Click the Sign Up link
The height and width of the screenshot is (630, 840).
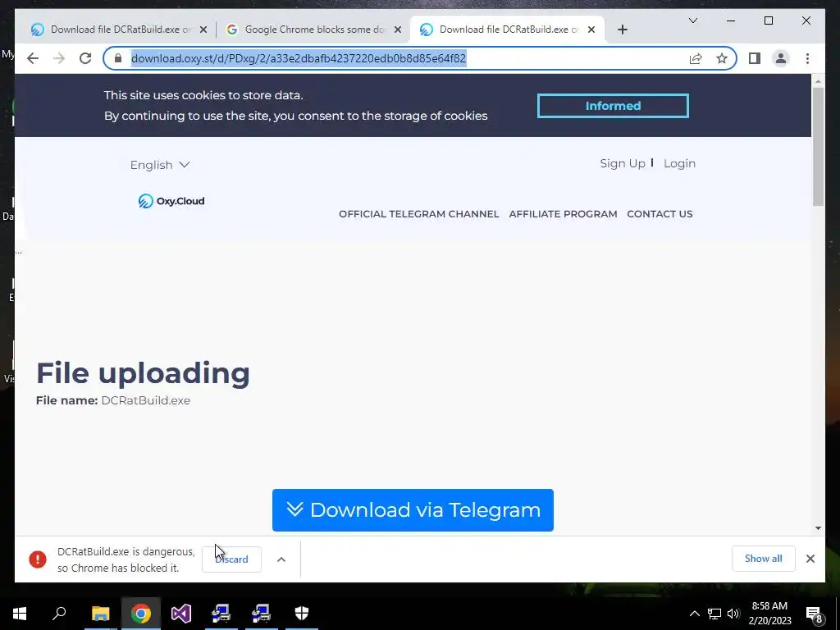623,163
